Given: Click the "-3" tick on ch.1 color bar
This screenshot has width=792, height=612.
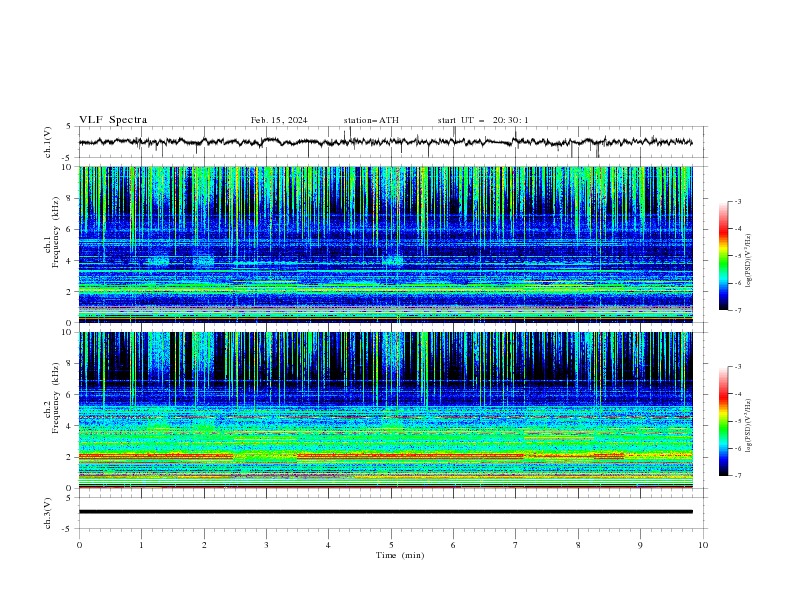Looking at the screenshot, I should pyautogui.click(x=738, y=201).
